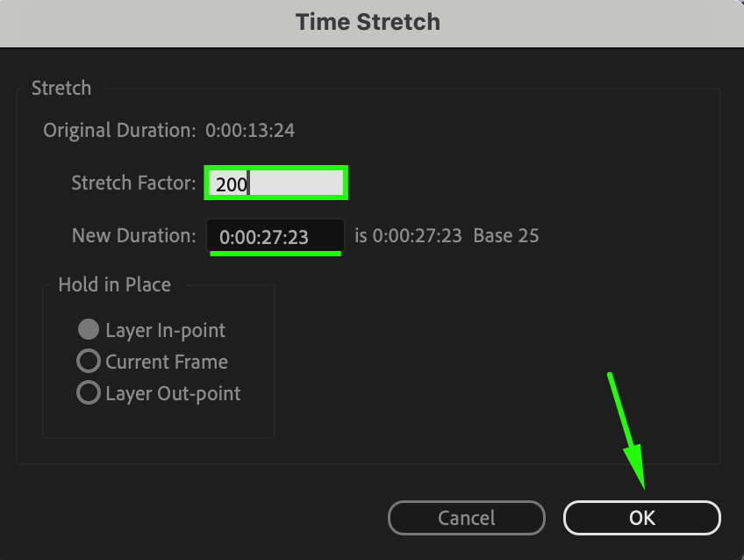The height and width of the screenshot is (560, 744).
Task: Select the Layer In-point radio circle
Action: click(89, 329)
